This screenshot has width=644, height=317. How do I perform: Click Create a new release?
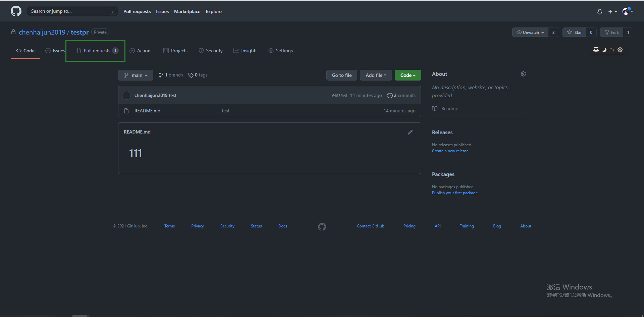click(x=450, y=151)
